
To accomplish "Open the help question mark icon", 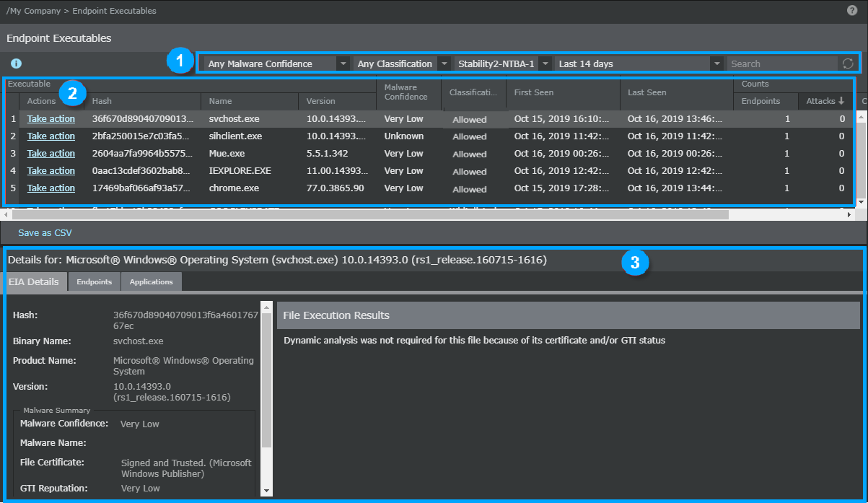I will 851,10.
